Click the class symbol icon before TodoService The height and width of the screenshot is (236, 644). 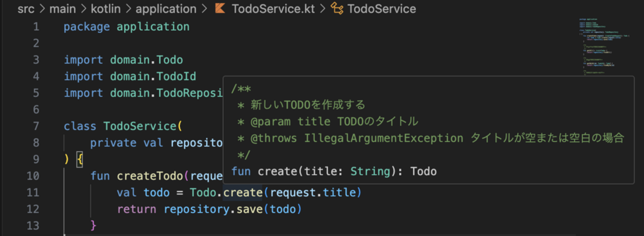pos(337,9)
